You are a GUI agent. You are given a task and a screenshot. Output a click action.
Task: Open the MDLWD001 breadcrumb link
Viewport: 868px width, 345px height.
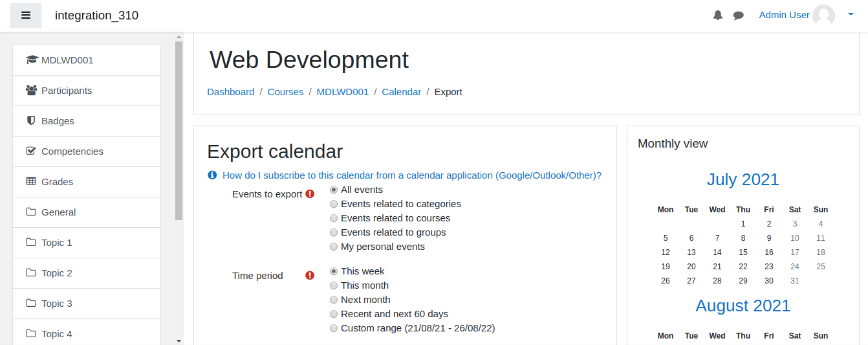pos(343,92)
